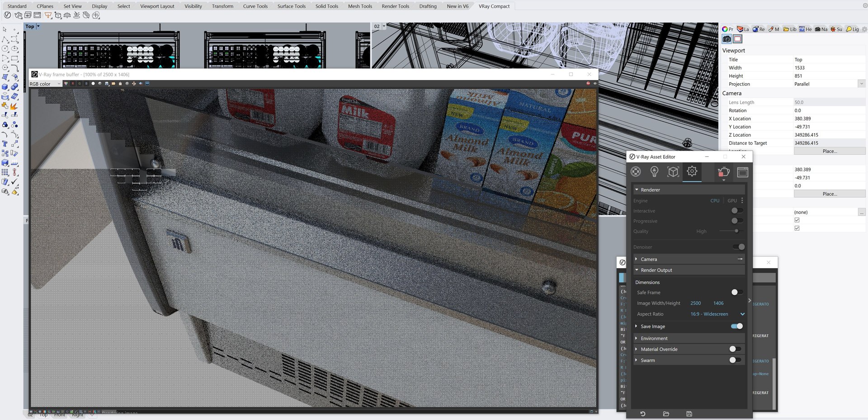Image resolution: width=868 pixels, height=420 pixels.
Task: Switch to the Sun panel tab
Action: [836, 29]
